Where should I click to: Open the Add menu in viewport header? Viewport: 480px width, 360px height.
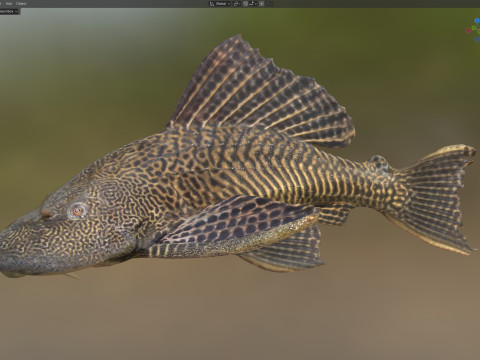coord(9,4)
